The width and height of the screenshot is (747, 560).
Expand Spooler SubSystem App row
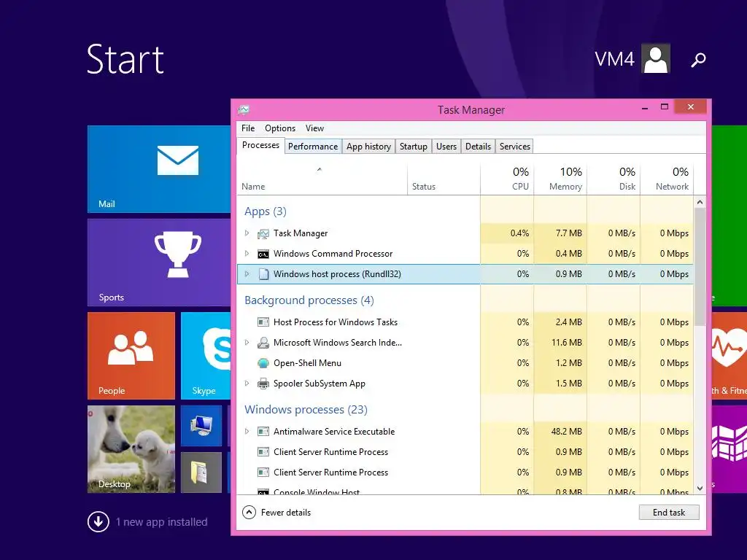pyautogui.click(x=247, y=384)
